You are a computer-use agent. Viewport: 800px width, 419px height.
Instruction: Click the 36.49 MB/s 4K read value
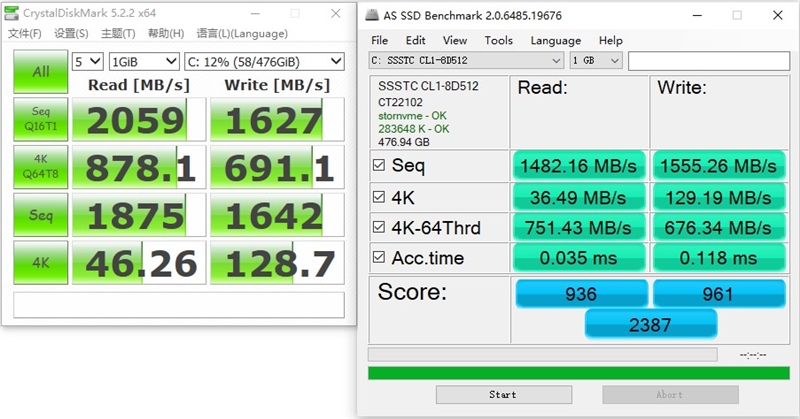click(579, 198)
